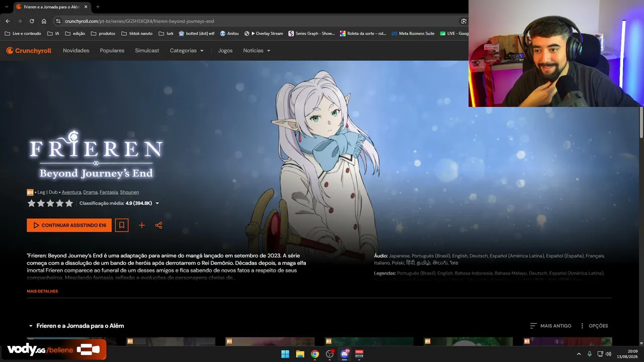This screenshot has height=362, width=644.
Task: Change episode sort order Mais Antigo
Action: click(x=551, y=326)
